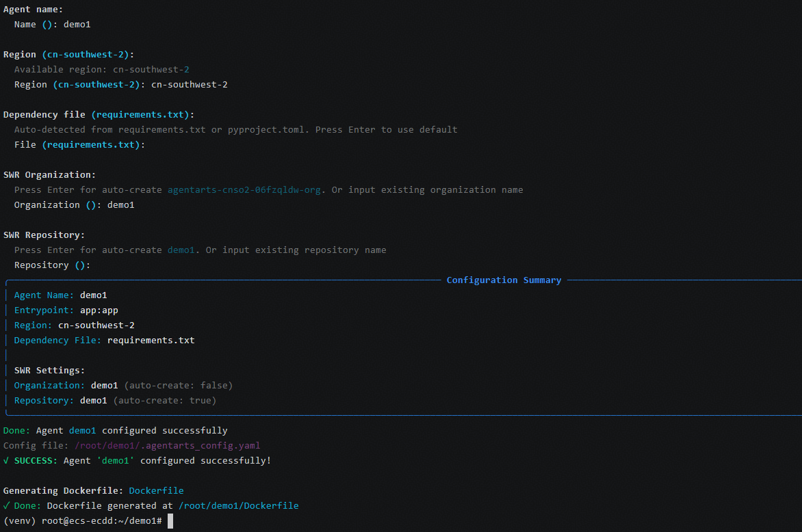Click 'Done: Agent demo1 configured successfully' line

[116, 430]
